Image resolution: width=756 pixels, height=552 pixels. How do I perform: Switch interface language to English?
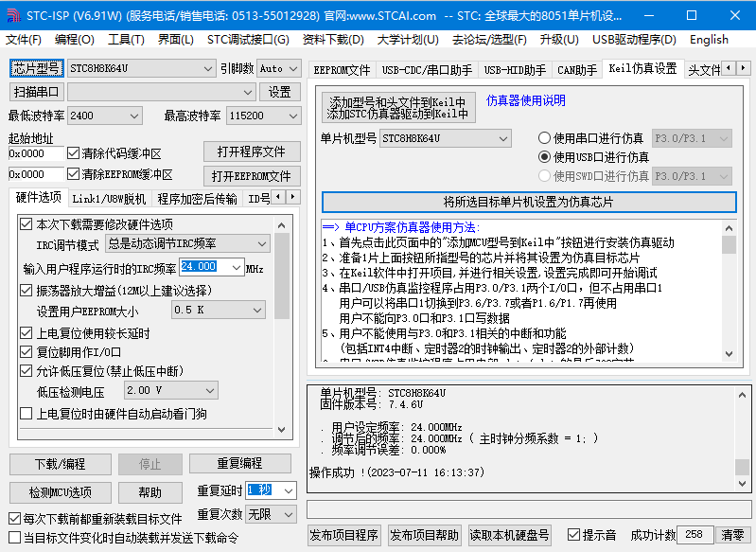709,40
